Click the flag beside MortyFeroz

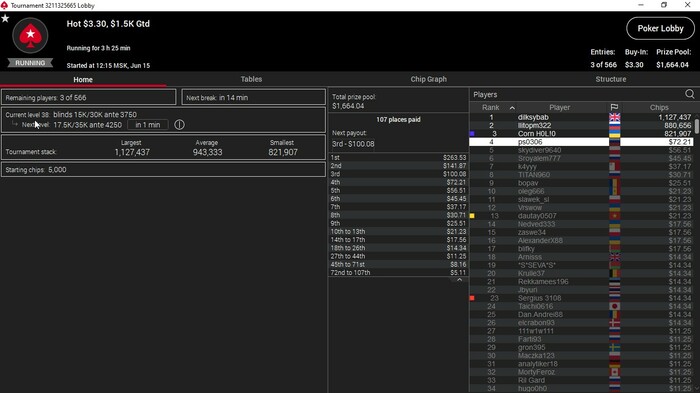click(614, 372)
